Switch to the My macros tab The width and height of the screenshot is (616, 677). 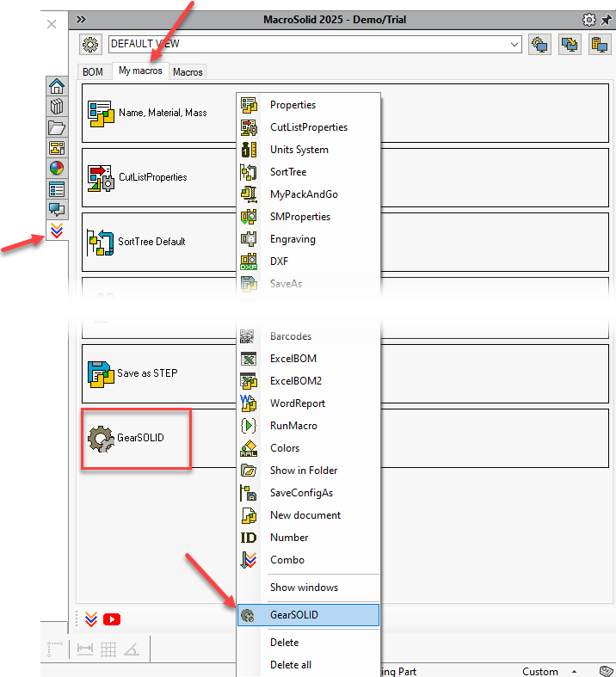pyautogui.click(x=140, y=71)
